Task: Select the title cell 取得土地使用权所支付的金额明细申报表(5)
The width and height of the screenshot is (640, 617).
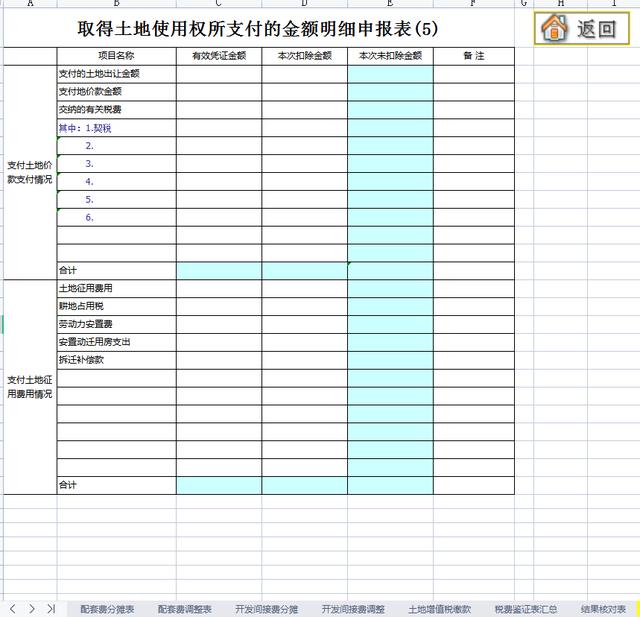Action: point(259,28)
